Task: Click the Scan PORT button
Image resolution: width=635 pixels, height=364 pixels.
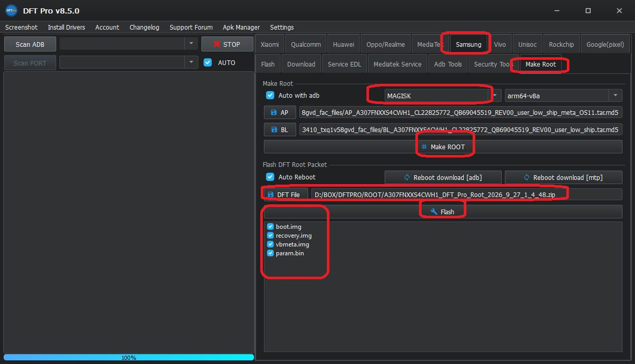Action: point(30,63)
